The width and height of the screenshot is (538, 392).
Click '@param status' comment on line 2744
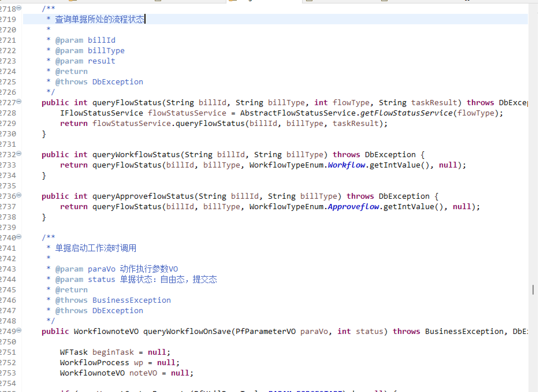tap(136, 279)
